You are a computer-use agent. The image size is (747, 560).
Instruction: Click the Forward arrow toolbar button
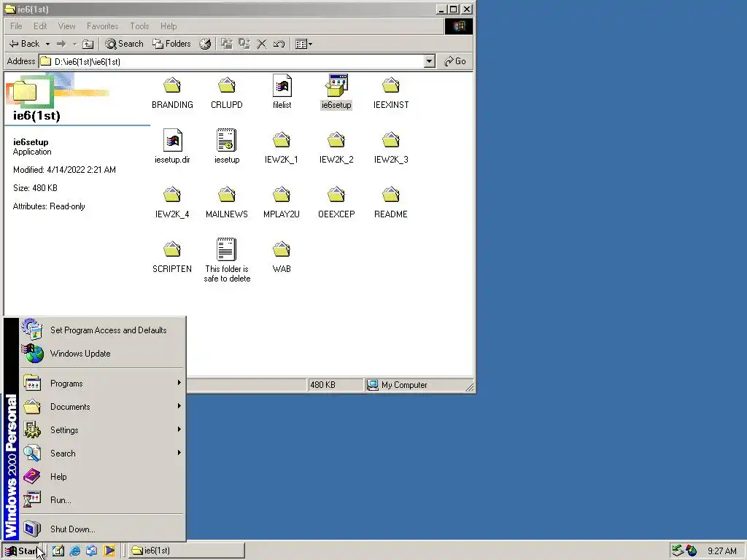click(x=61, y=44)
